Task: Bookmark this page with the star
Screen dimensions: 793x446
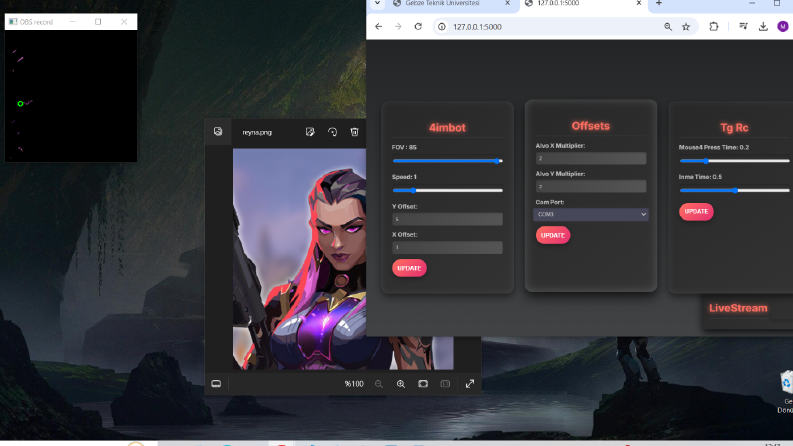Action: (x=686, y=27)
